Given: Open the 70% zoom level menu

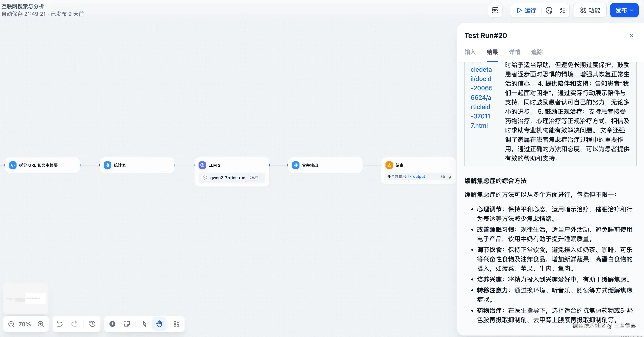Looking at the screenshot, I should (x=24, y=324).
